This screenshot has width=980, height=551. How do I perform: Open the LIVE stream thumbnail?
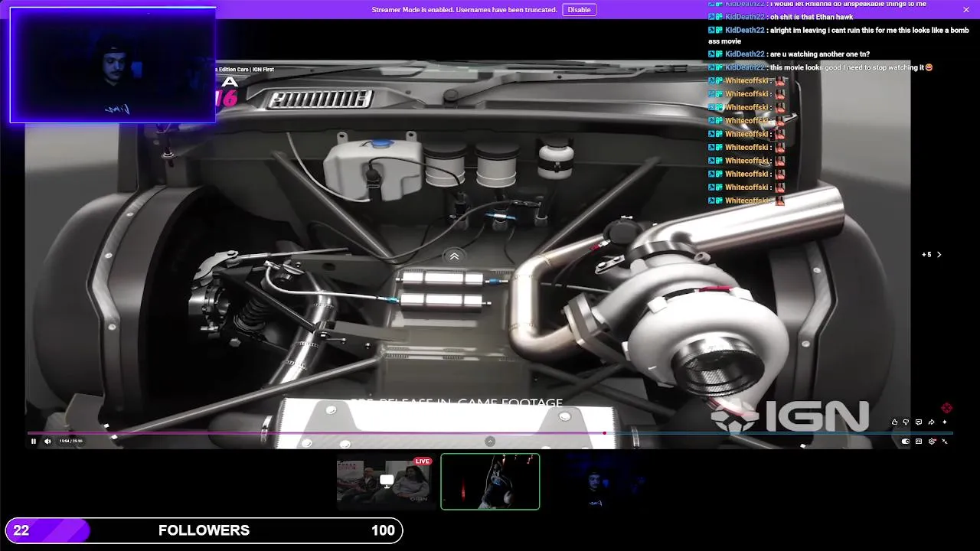[x=386, y=480]
